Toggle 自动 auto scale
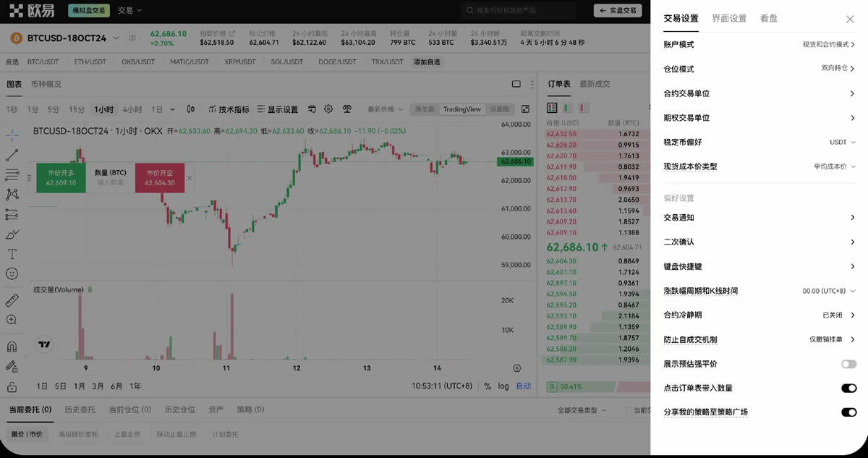This screenshot has width=868, height=458. (x=523, y=386)
